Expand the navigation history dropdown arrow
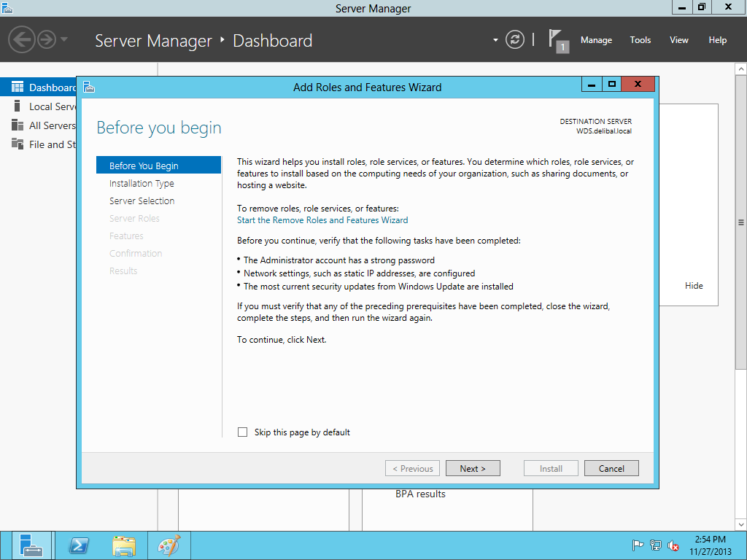747x560 pixels. coord(64,39)
